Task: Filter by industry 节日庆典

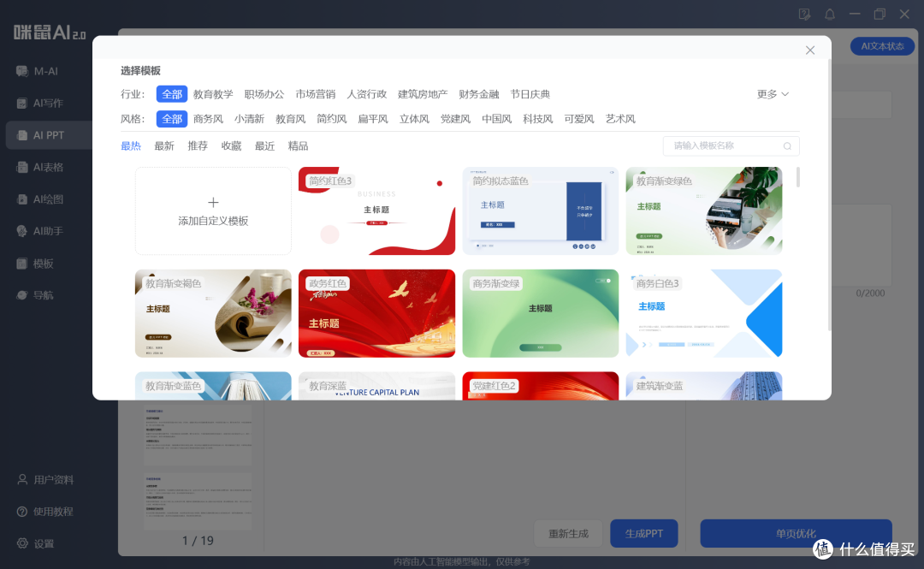Action: tap(530, 94)
